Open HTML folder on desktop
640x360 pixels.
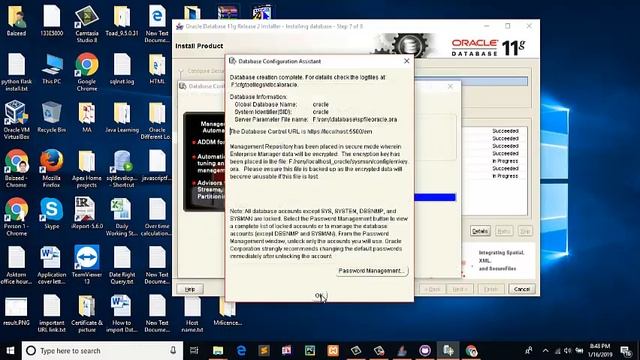click(x=157, y=69)
